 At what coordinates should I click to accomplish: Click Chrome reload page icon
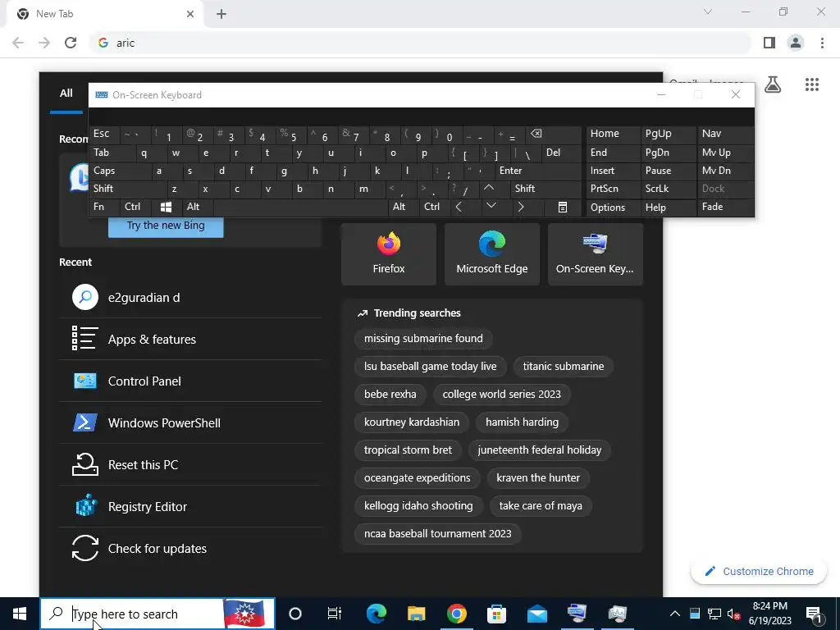(71, 43)
